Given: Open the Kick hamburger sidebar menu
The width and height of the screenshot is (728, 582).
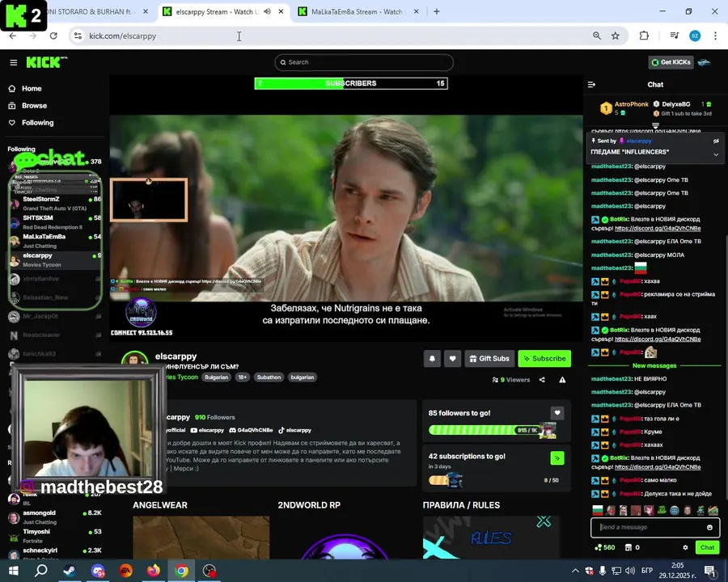Looking at the screenshot, I should [x=14, y=63].
